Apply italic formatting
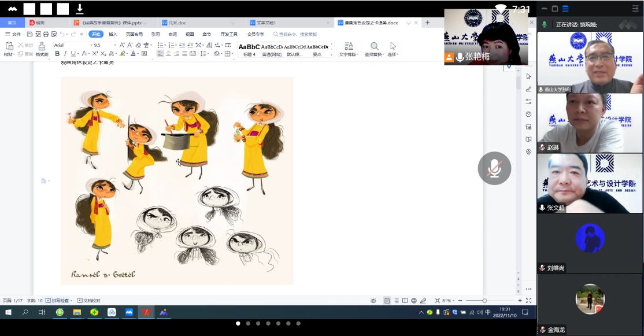This screenshot has height=336, width=644. click(x=65, y=54)
